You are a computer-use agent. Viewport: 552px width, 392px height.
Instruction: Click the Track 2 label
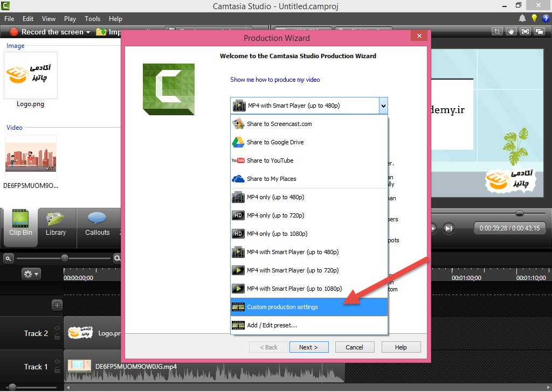(36, 333)
